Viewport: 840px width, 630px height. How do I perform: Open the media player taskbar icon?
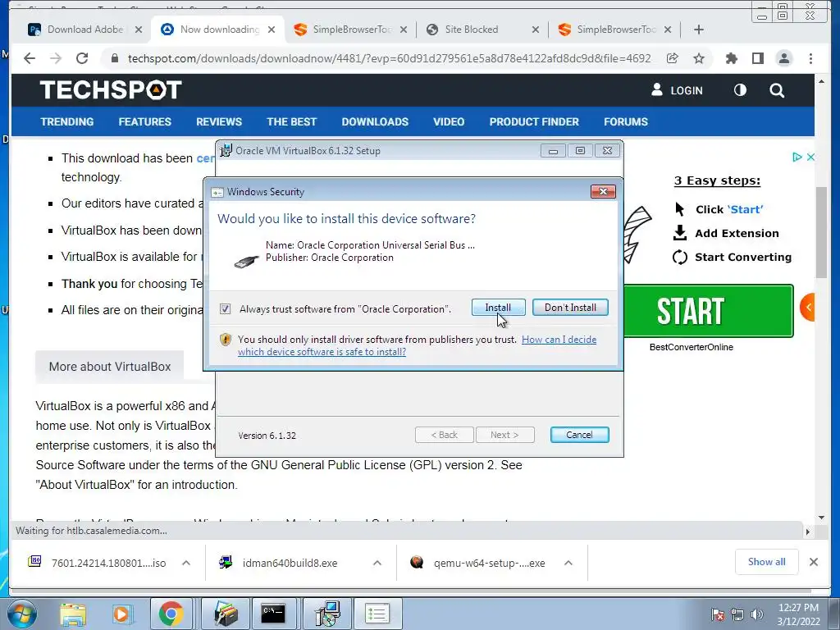[121, 614]
